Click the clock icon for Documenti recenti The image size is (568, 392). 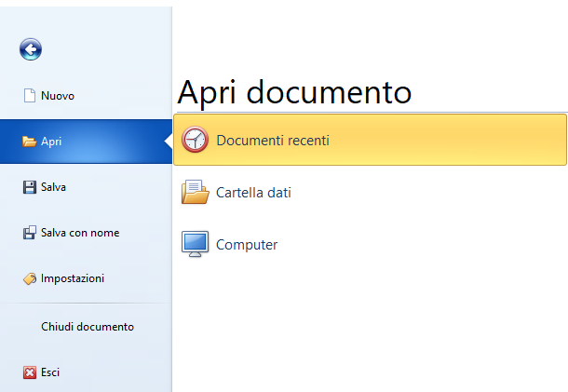pyautogui.click(x=196, y=140)
